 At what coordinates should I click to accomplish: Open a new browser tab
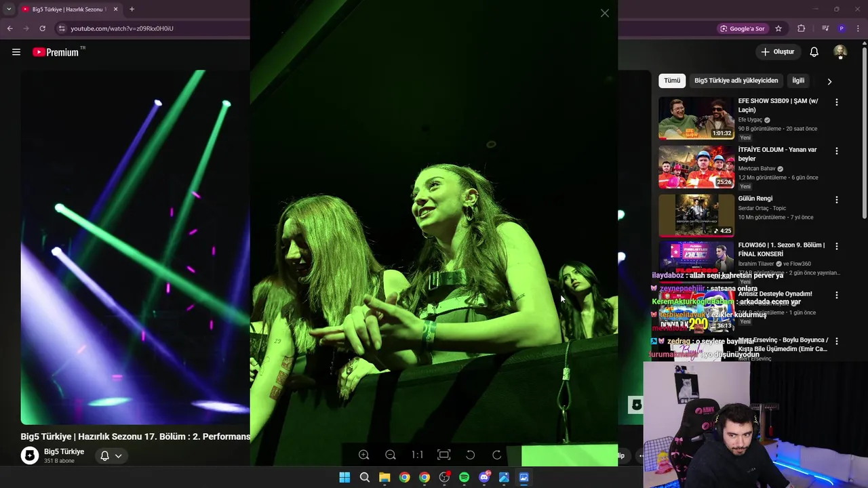coord(132,9)
